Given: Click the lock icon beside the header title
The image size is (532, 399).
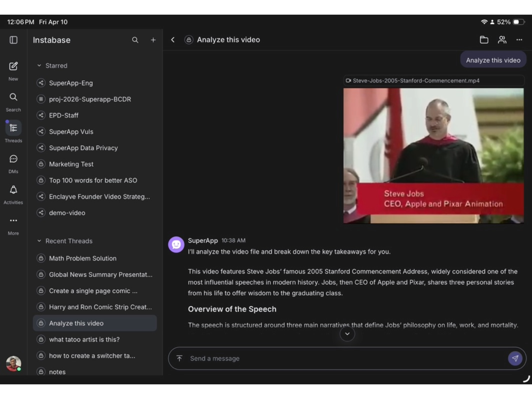Looking at the screenshot, I should pos(189,40).
